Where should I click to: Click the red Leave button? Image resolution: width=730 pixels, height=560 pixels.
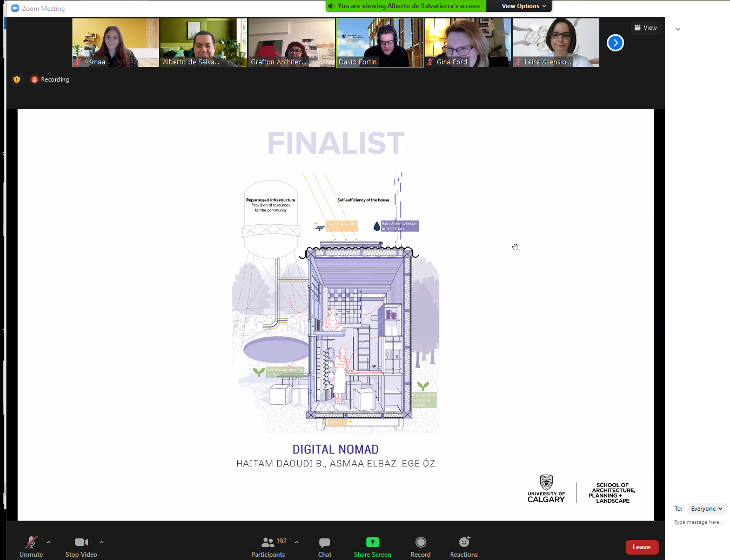coord(641,547)
